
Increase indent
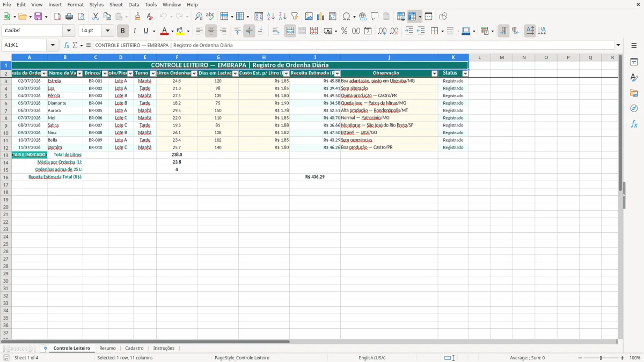[x=409, y=31]
